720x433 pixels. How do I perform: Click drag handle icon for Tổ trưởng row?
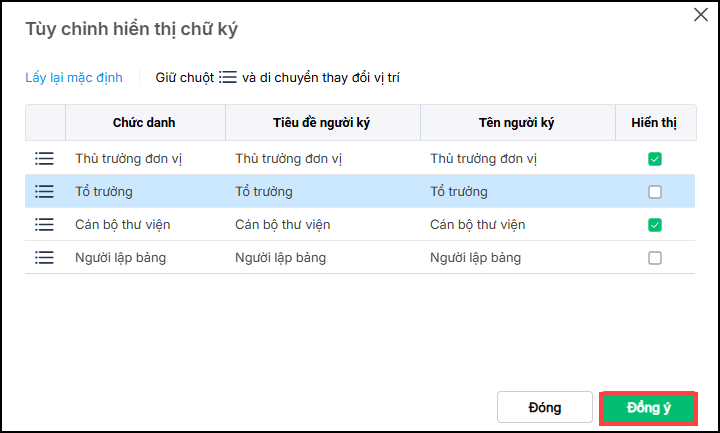pos(44,191)
